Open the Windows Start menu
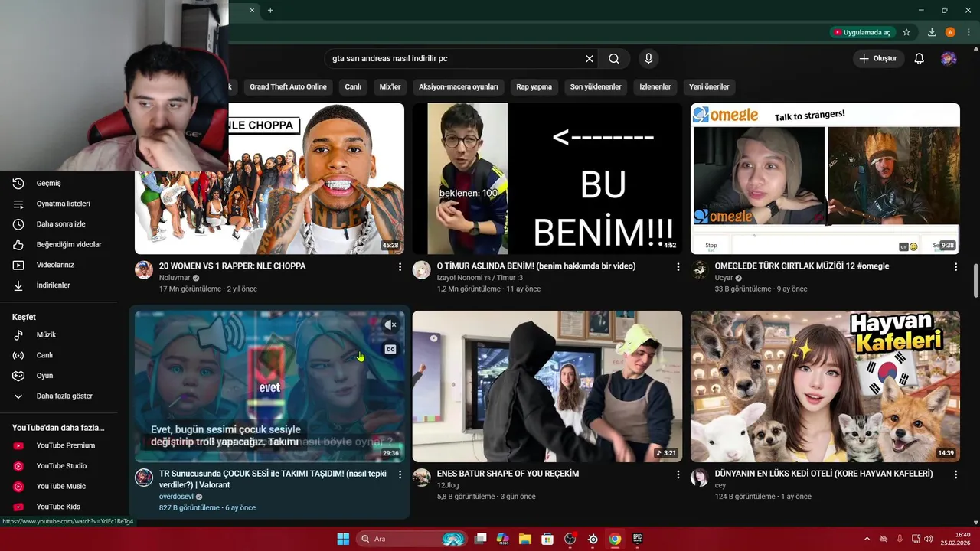Screen dimensions: 980x551 click(343, 539)
